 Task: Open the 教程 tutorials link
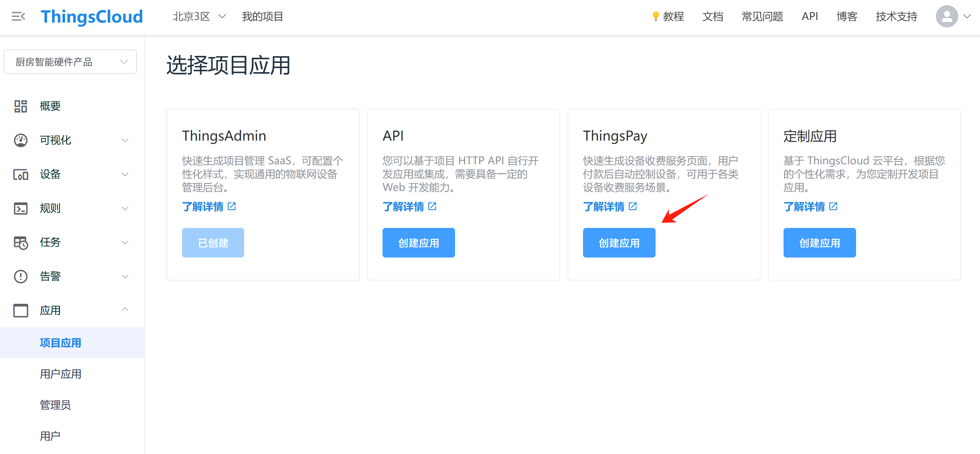point(673,17)
